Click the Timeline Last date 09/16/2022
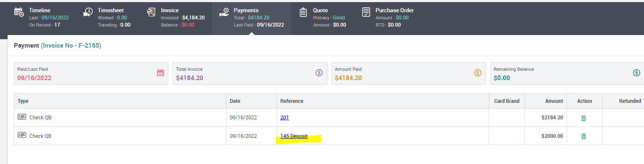Image resolution: width=644 pixels, height=164 pixels. [x=55, y=18]
